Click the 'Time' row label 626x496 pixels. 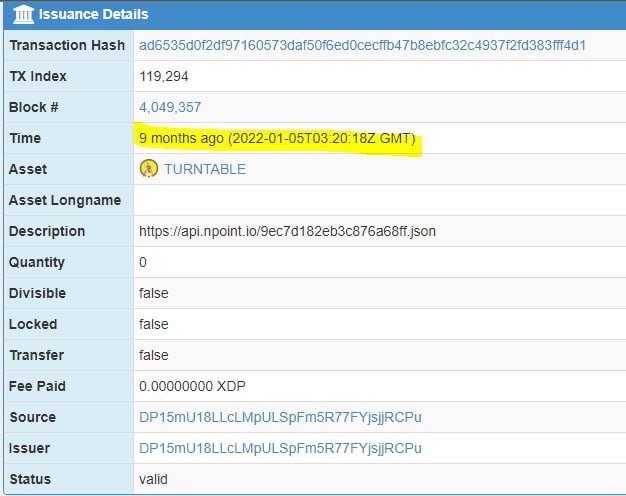coord(25,138)
